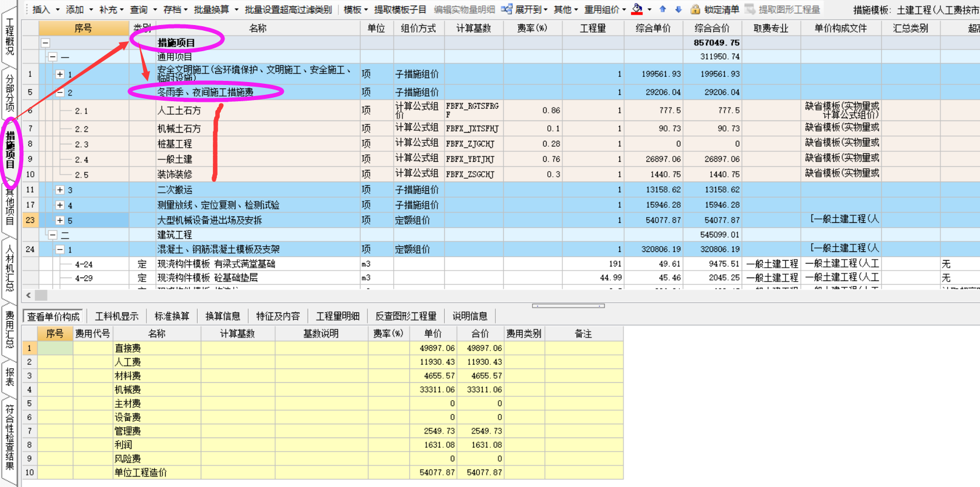Image resolution: width=980 pixels, height=487 pixels.
Task: Click total price 857049.75
Action: click(717, 43)
